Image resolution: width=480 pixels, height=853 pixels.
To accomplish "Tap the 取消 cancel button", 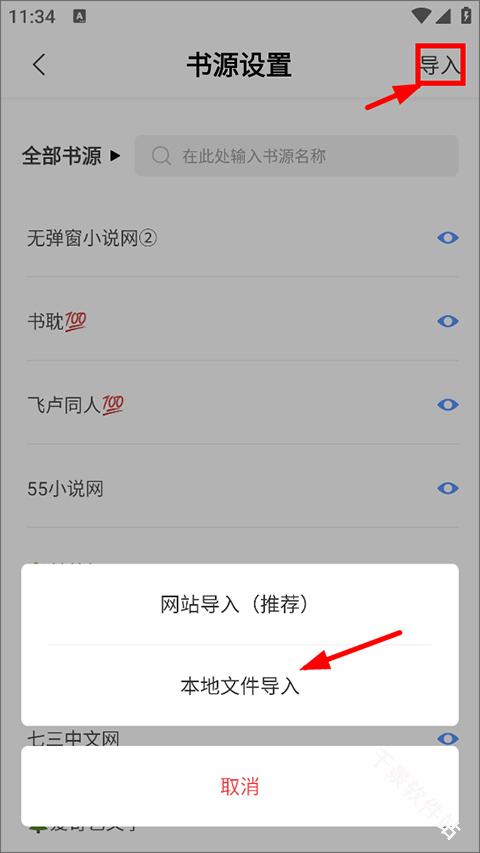I will (240, 787).
